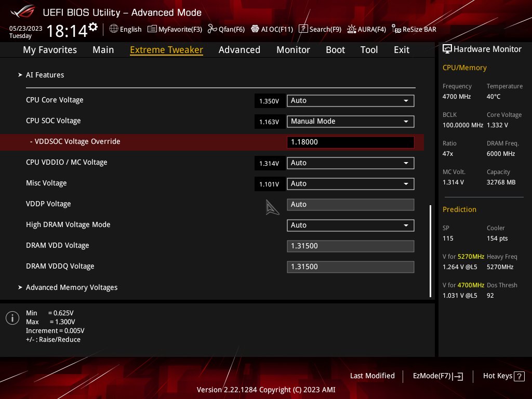Click the 1.350V CPU core reading
This screenshot has width=532, height=399.
[270, 101]
